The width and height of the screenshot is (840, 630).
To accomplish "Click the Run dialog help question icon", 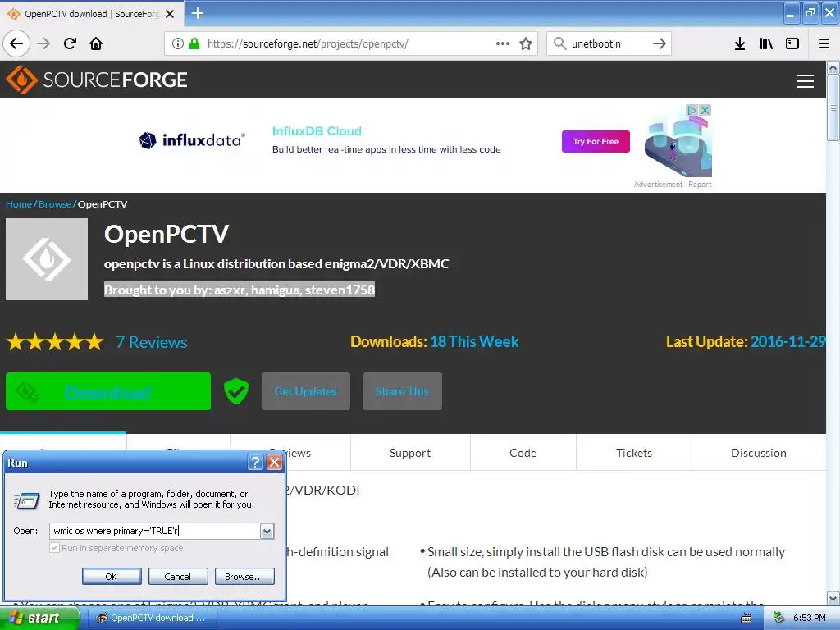I will (x=256, y=462).
